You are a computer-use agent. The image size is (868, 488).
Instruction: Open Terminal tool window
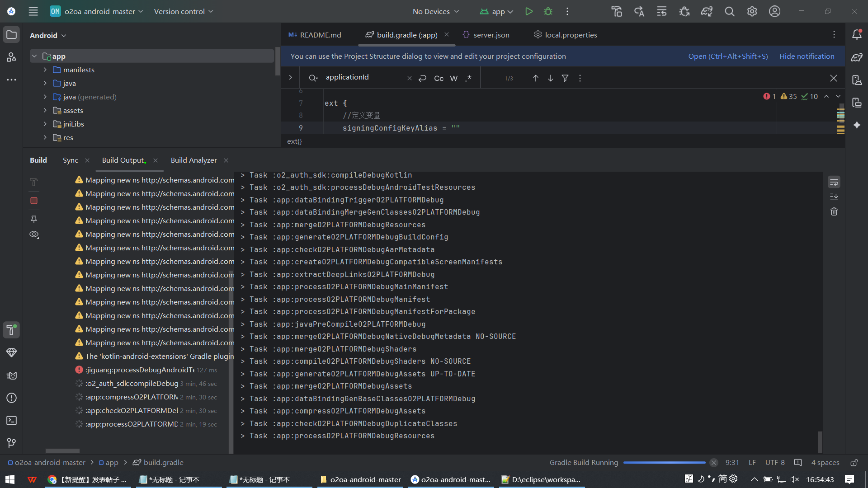click(x=12, y=421)
